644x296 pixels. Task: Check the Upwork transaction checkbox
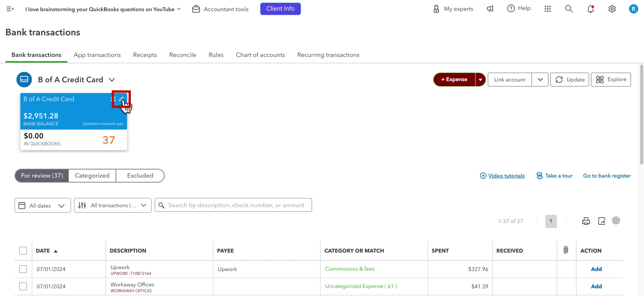point(23,269)
